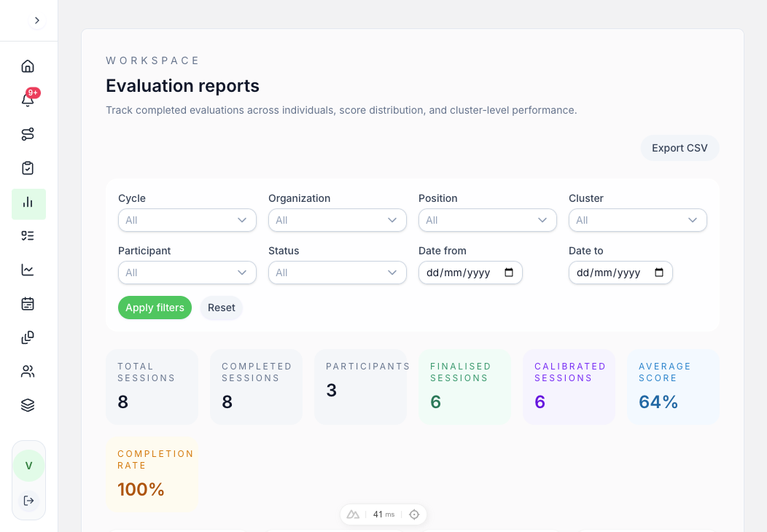767x532 pixels.
Task: Export CSV of evaluation reports
Action: [680, 148]
